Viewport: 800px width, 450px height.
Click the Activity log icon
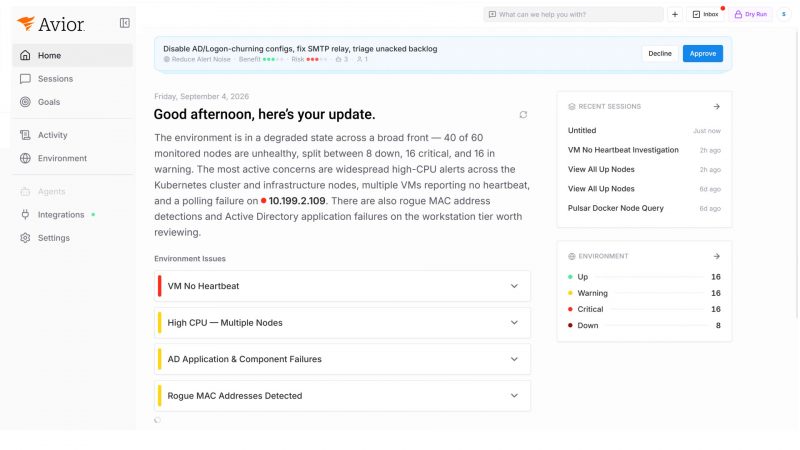(25, 135)
